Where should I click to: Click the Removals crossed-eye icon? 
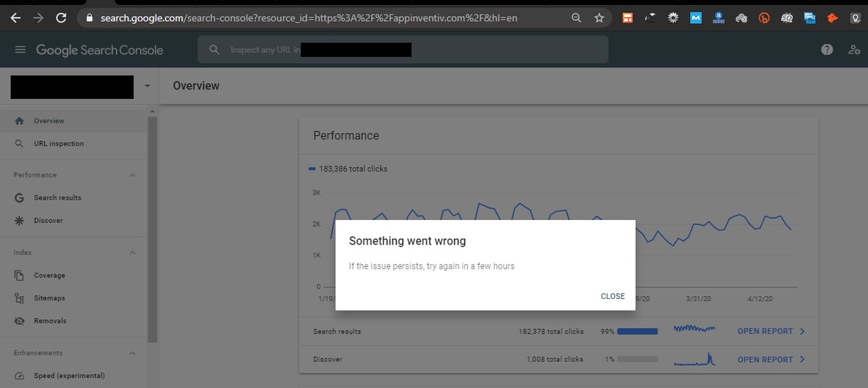pyautogui.click(x=20, y=321)
